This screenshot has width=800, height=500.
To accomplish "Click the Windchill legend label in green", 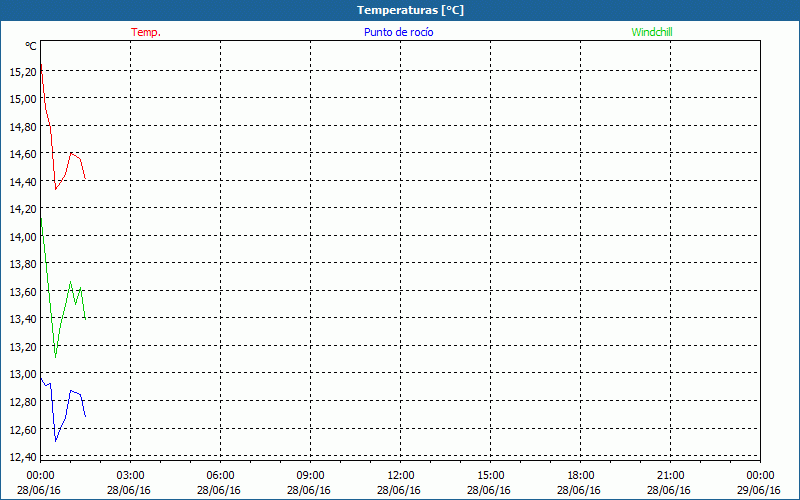I will point(652,32).
